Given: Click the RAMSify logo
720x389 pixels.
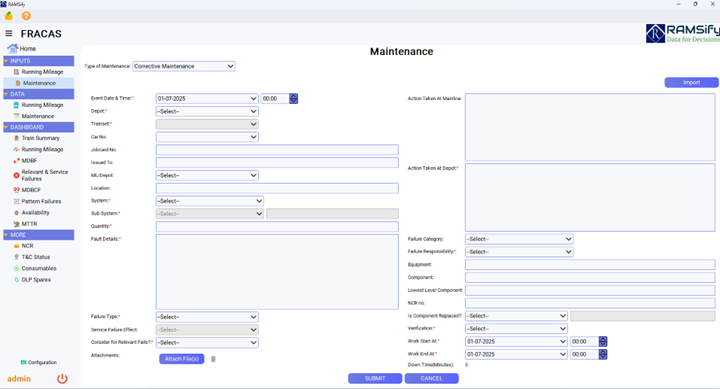Looking at the screenshot, I should (x=683, y=34).
